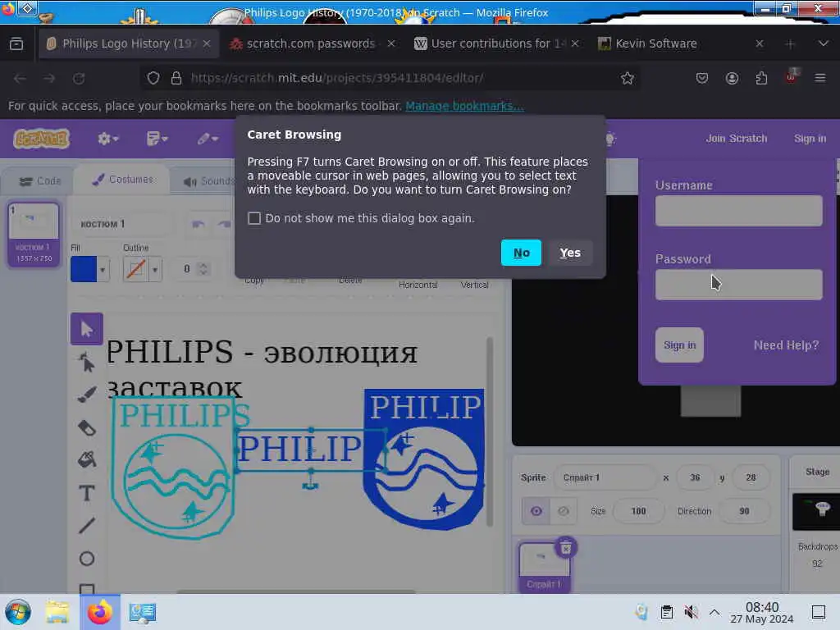840x630 pixels.
Task: Open Firefox account icon
Action: click(732, 78)
